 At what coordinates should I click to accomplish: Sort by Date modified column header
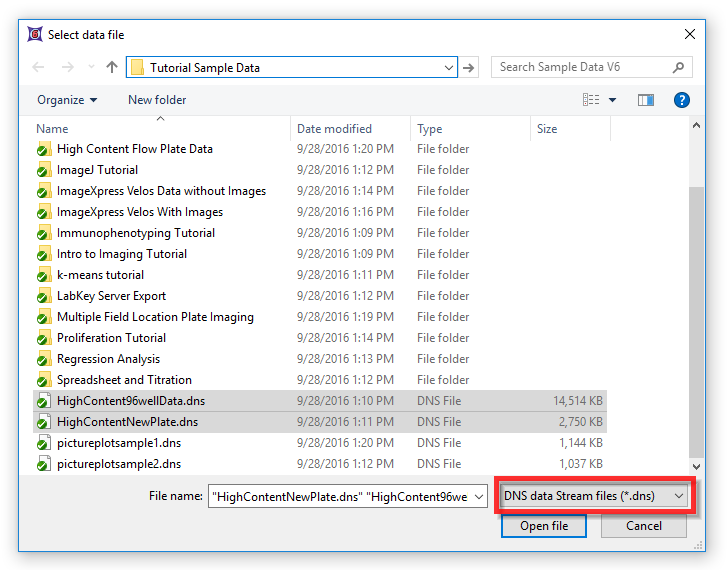tap(334, 129)
